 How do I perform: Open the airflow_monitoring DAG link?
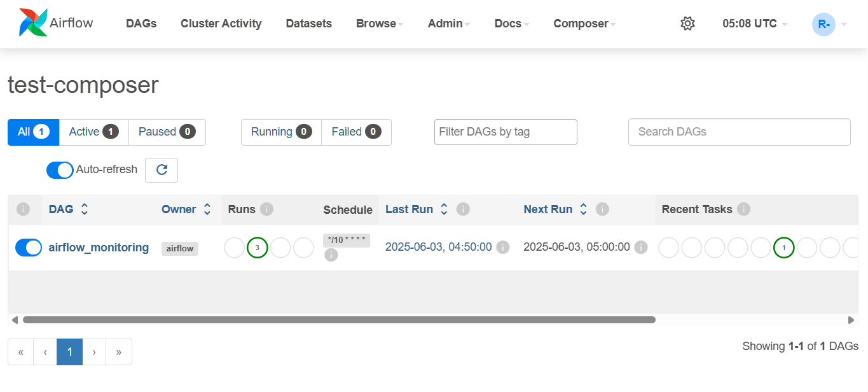point(99,248)
